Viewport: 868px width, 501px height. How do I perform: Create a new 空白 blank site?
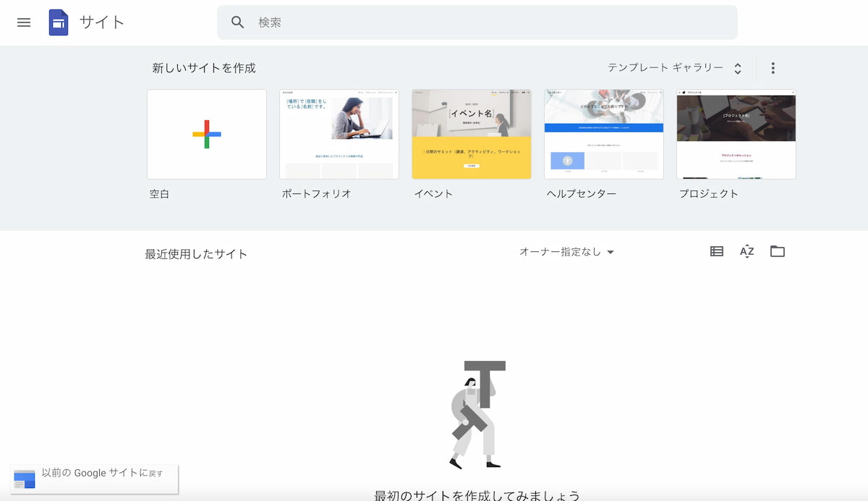pos(207,134)
